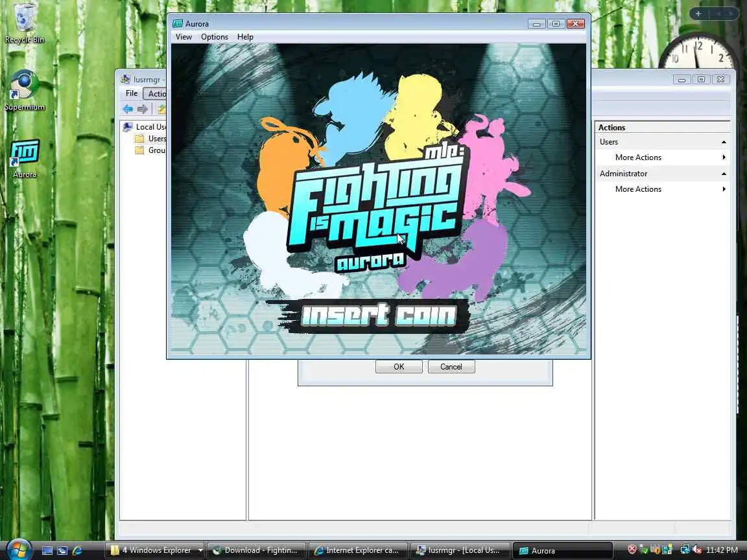Open the Windows Start orb
Image resolution: width=747 pixels, height=560 pixels.
[x=19, y=550]
